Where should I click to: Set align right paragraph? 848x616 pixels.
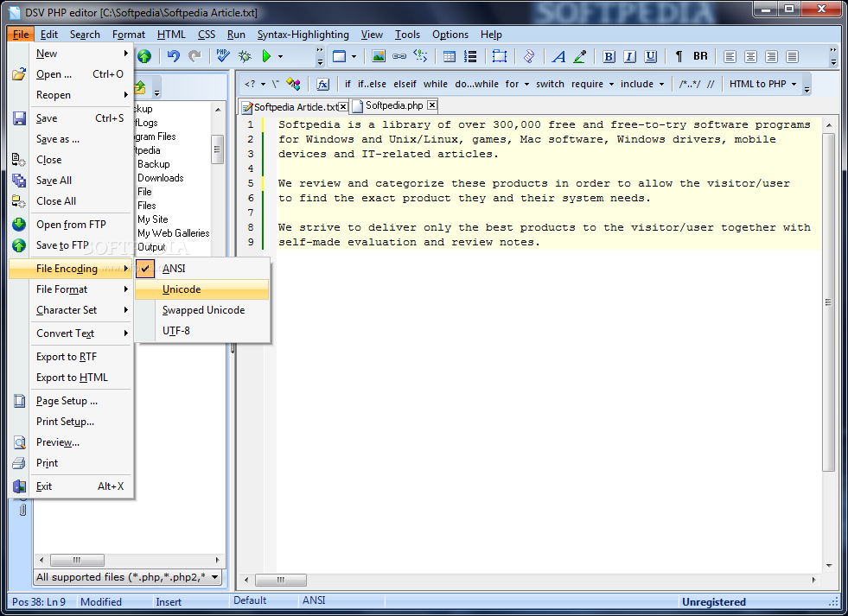[772, 56]
